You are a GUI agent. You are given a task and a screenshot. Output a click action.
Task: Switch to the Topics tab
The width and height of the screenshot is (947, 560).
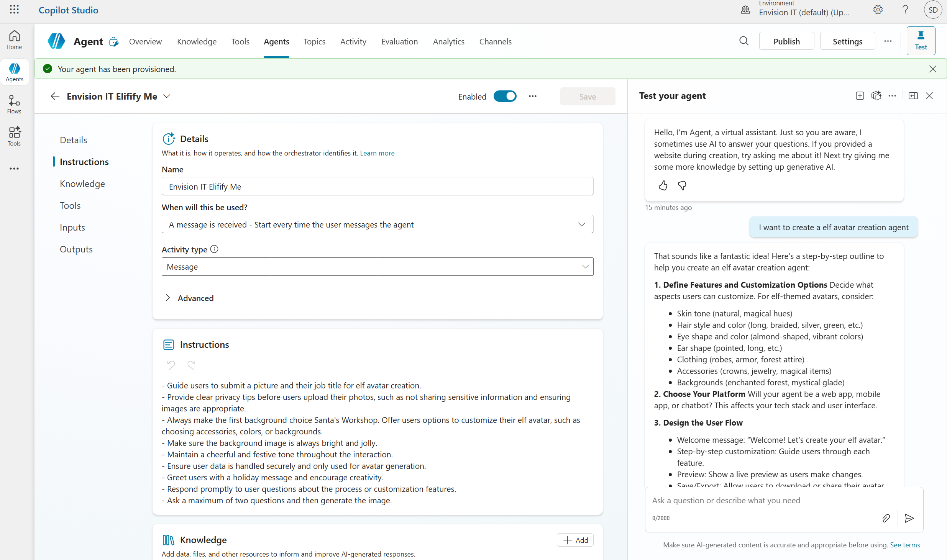click(314, 41)
